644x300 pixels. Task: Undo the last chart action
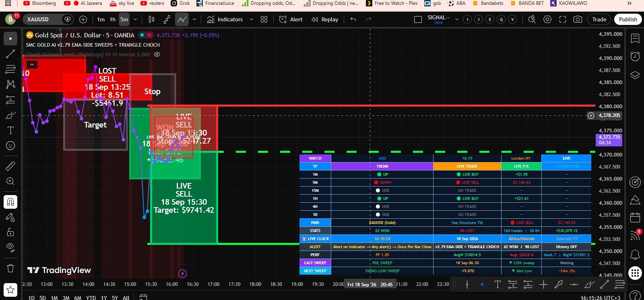[353, 19]
